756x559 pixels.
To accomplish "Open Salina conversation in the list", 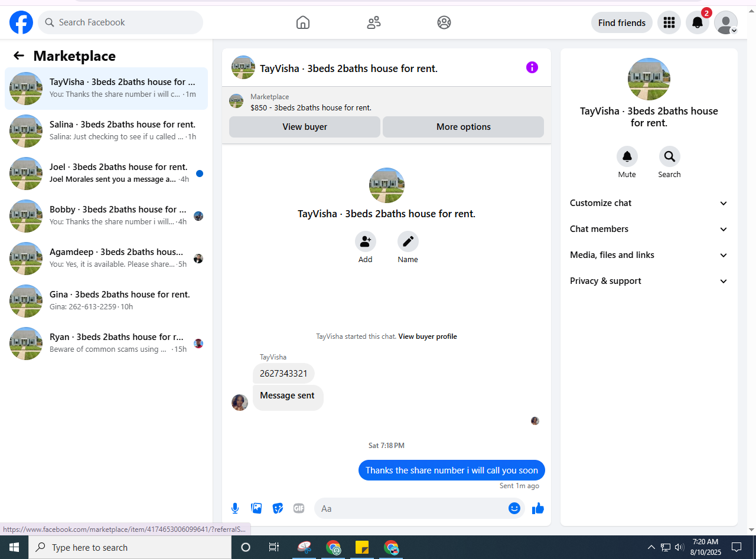I will click(106, 131).
